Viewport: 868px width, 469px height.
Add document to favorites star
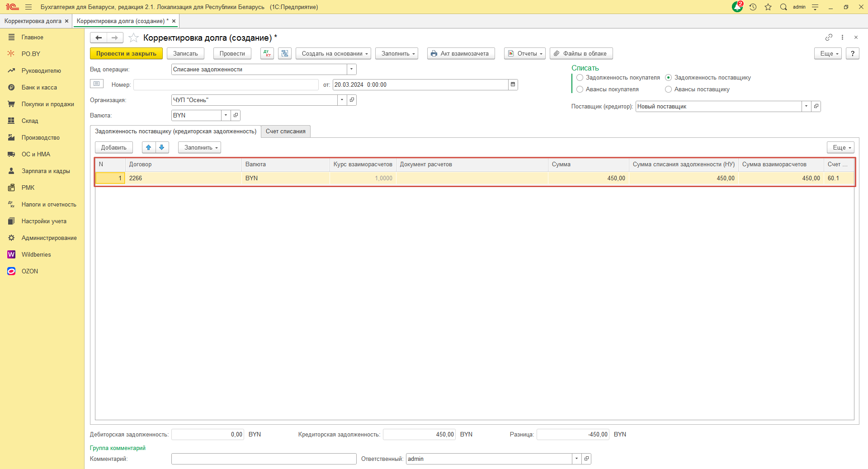click(133, 38)
